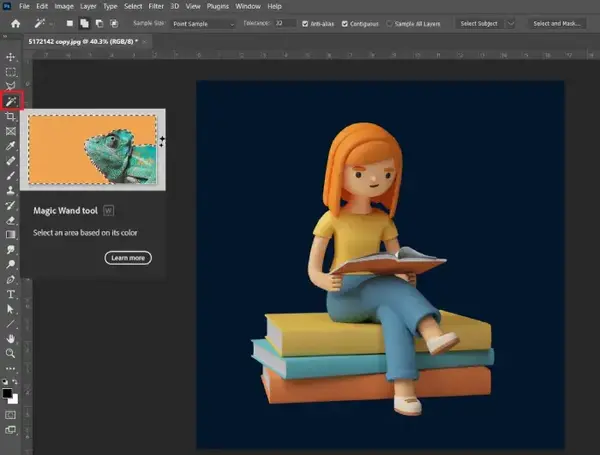Select the Crop tool
The height and width of the screenshot is (455, 600).
tap(10, 116)
